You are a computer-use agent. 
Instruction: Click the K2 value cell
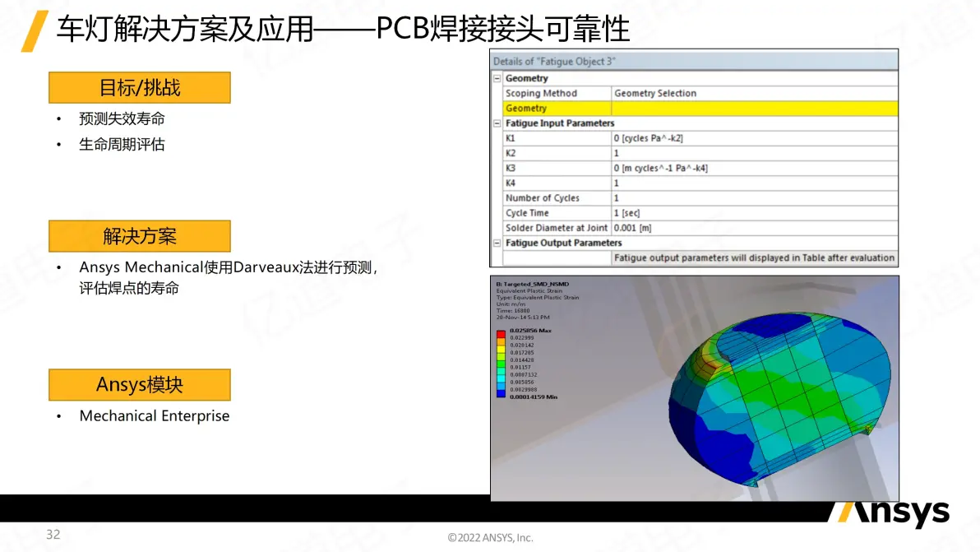coord(755,153)
